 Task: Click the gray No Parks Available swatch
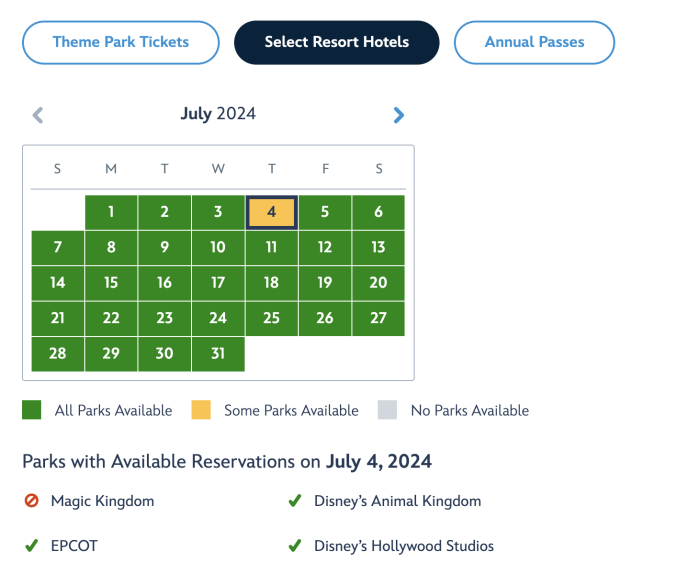pyautogui.click(x=387, y=410)
